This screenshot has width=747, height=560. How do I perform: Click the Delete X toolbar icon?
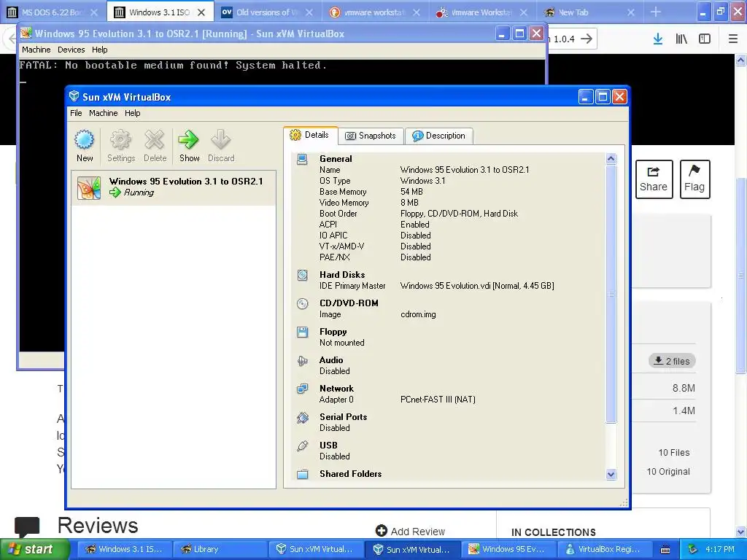tap(155, 139)
